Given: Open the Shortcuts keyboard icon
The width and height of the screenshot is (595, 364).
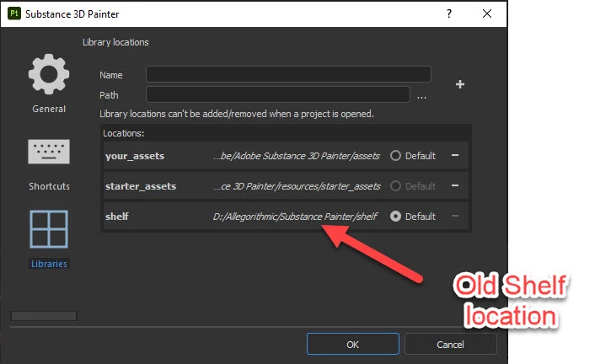Looking at the screenshot, I should 49,152.
